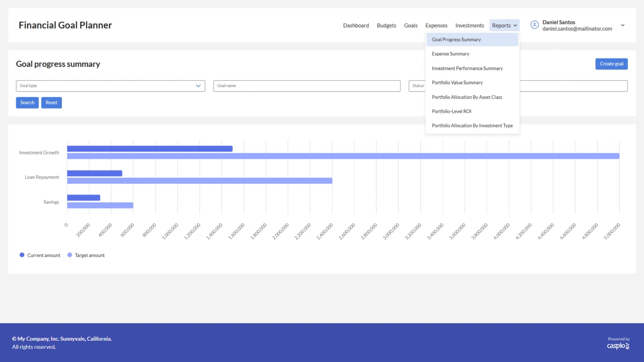644x362 pixels.
Task: Click the daniel.santos@mailinator.com email text
Action: click(577, 29)
